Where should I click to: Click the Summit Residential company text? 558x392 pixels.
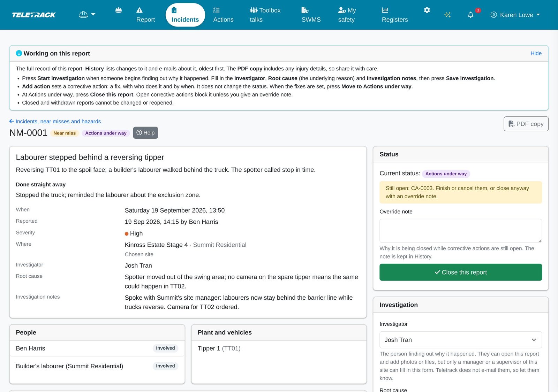coord(220,245)
